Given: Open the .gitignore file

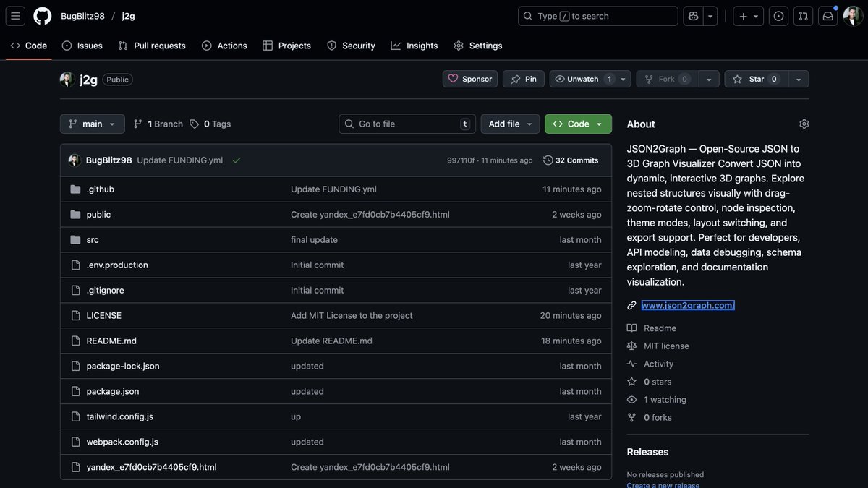Looking at the screenshot, I should 106,291.
